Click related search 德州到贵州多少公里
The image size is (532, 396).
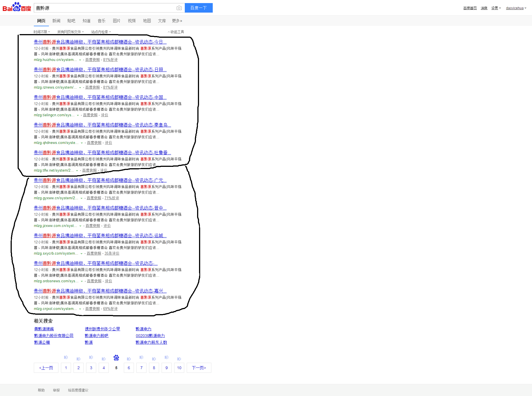click(x=103, y=329)
